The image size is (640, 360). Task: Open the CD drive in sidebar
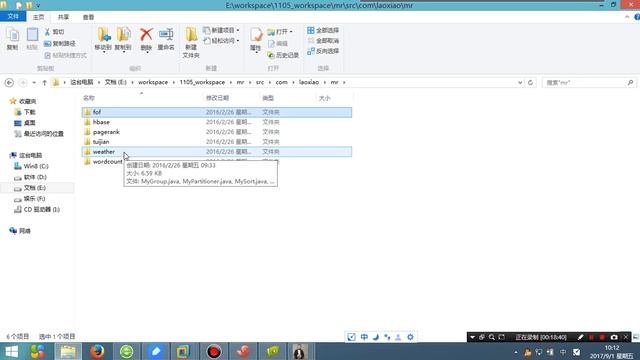click(x=37, y=209)
